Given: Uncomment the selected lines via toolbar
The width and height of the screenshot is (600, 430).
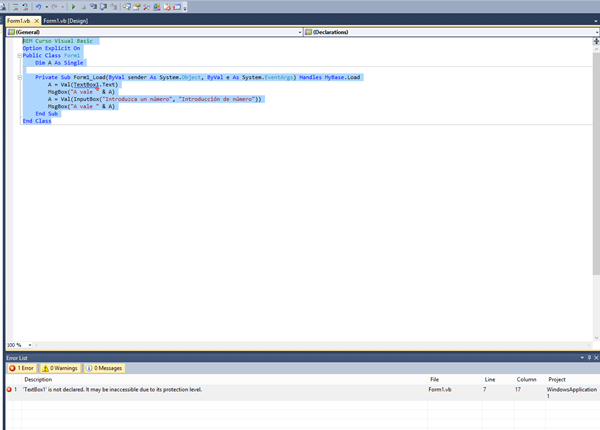Looking at the screenshot, I should coord(25,7).
